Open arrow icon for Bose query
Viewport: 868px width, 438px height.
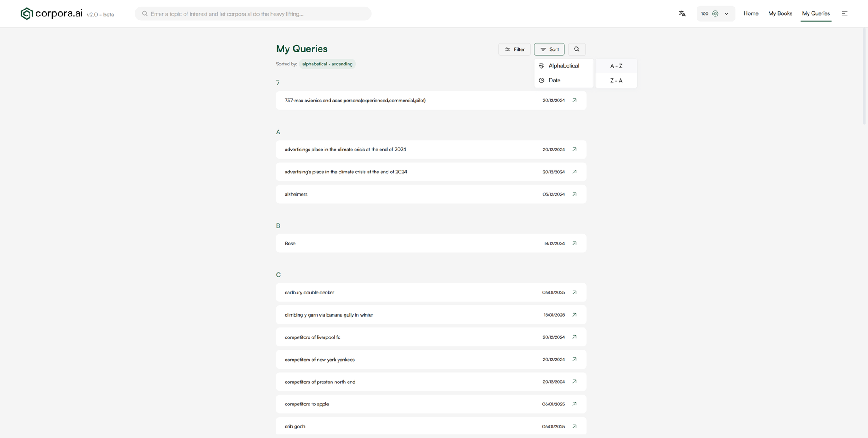(574, 243)
